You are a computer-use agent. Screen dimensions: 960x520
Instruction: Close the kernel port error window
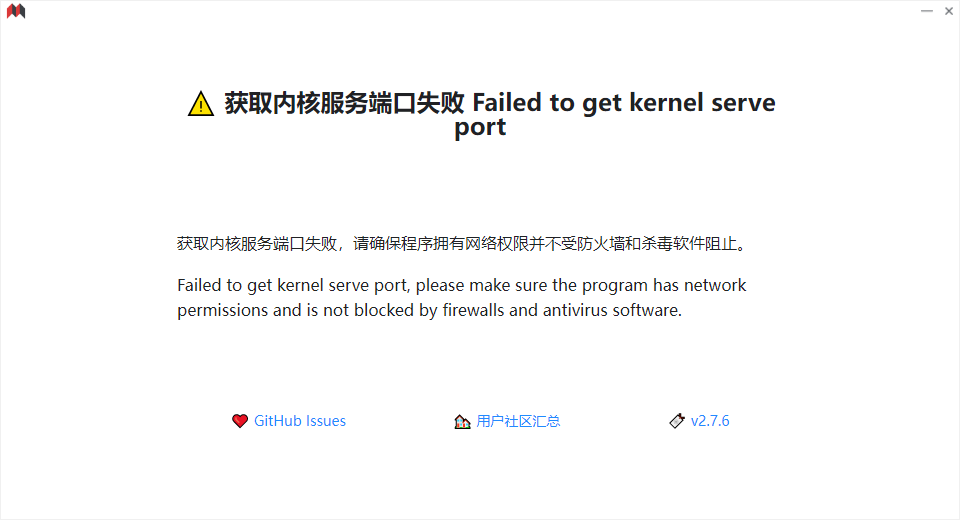pos(948,11)
